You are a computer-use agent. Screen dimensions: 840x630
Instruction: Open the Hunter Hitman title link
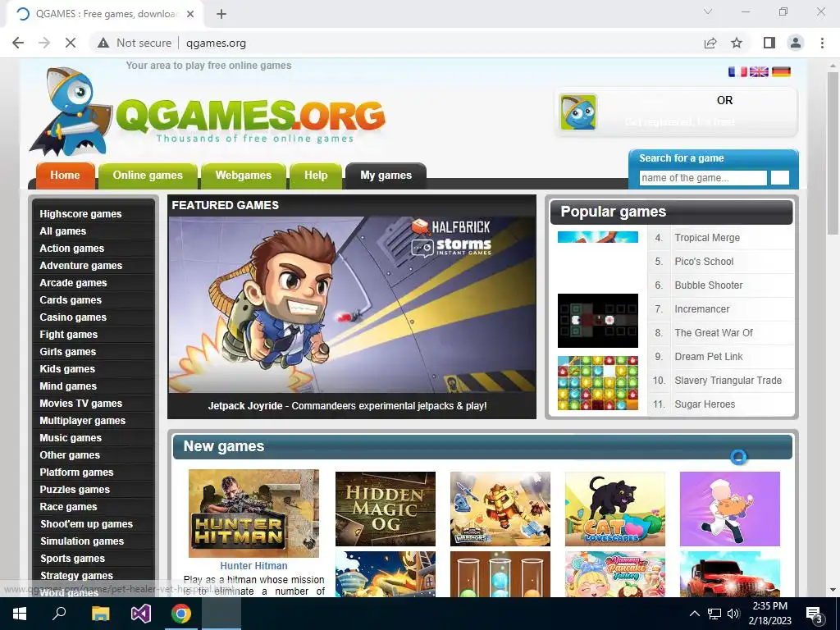(254, 566)
